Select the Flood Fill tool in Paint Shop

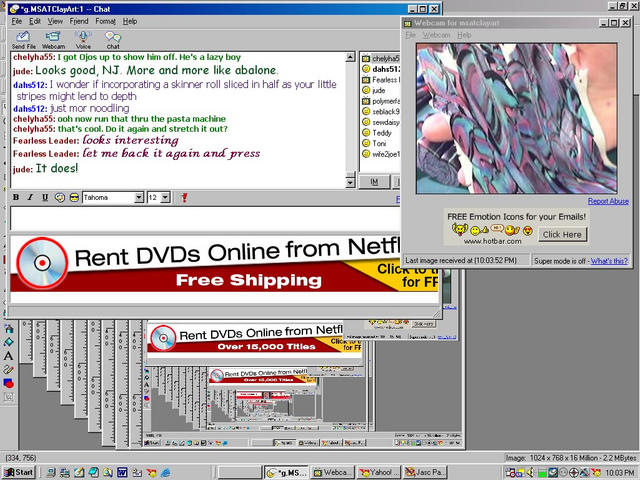point(9,329)
